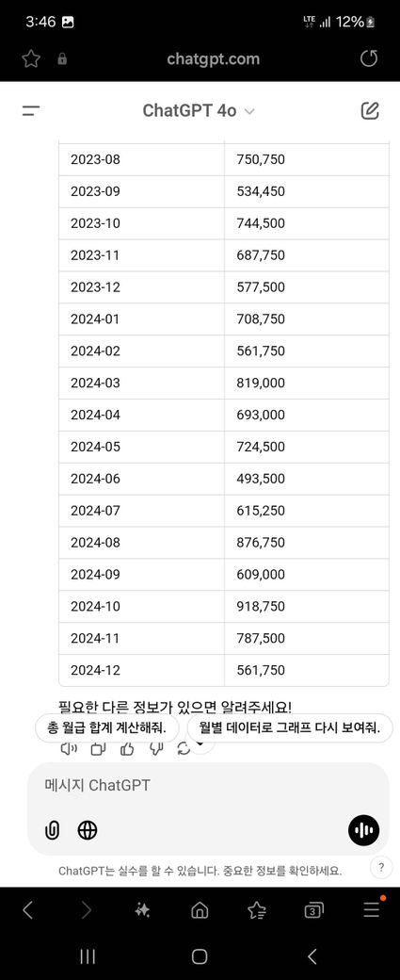Open the browser tabs switcher showing 3

314,910
